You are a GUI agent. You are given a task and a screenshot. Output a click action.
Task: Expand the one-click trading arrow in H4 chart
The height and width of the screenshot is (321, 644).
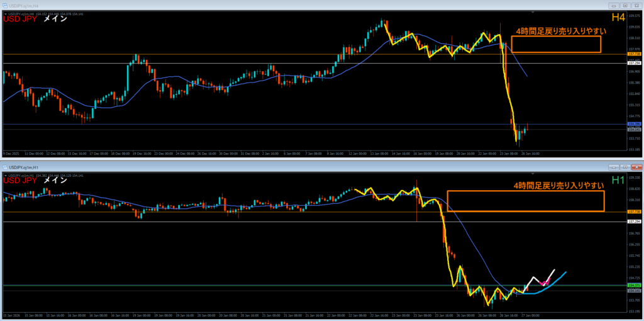point(5,14)
